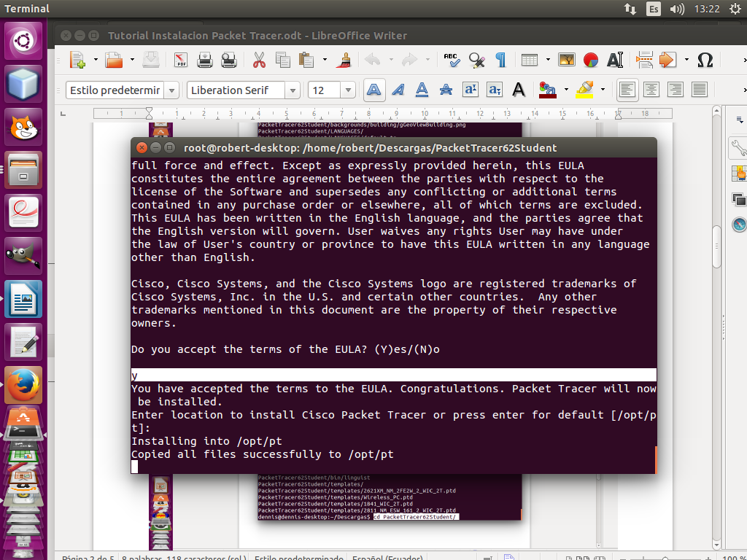Toggle text shadow formatting
The image size is (747, 560).
[x=519, y=90]
